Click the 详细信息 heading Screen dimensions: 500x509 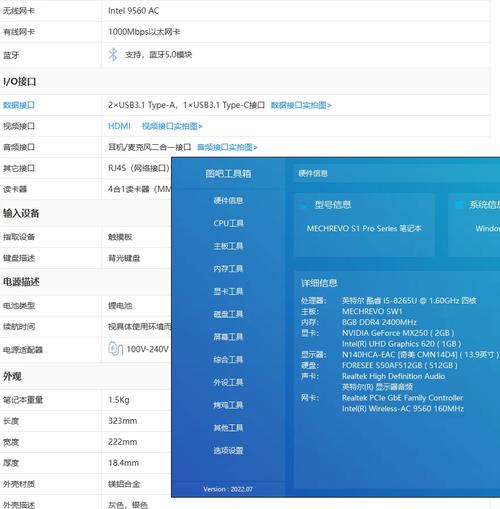pyautogui.click(x=319, y=283)
